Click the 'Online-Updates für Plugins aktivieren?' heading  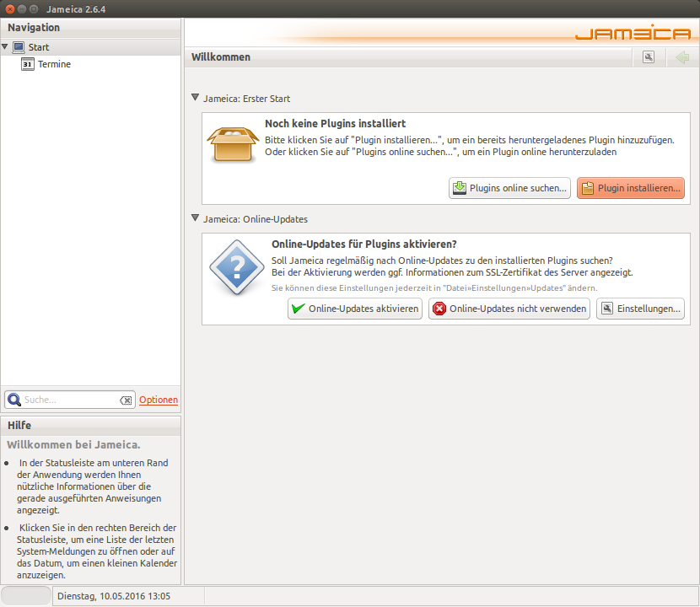[364, 244]
